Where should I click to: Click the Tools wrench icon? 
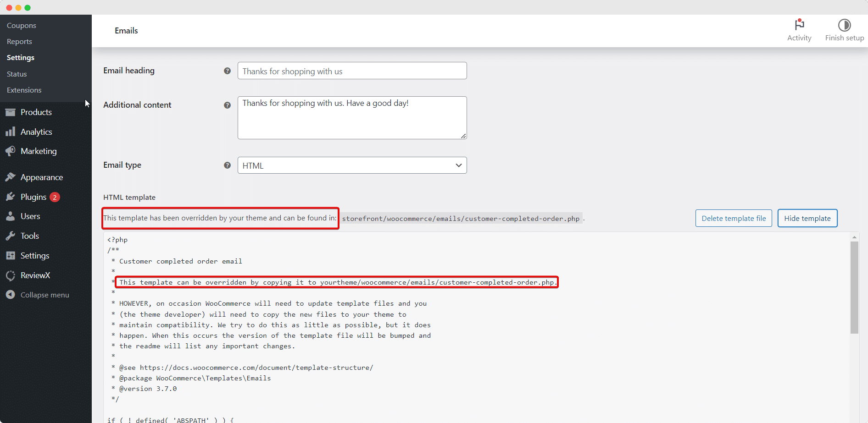10,236
